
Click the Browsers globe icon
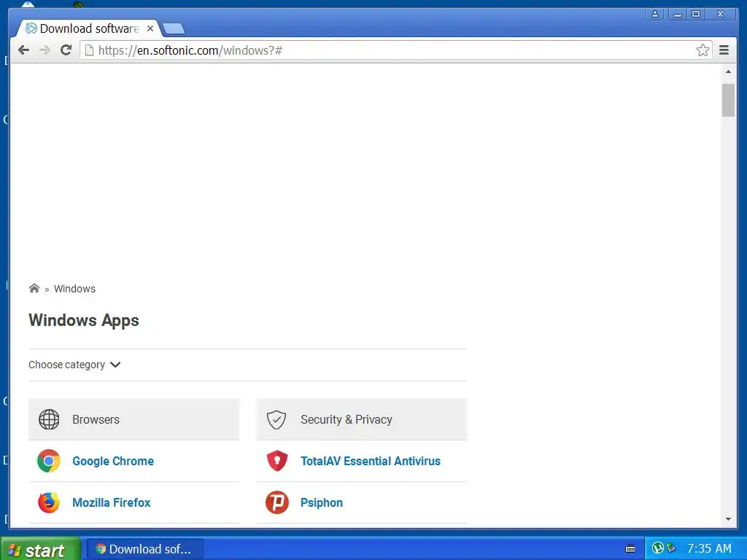coord(49,419)
